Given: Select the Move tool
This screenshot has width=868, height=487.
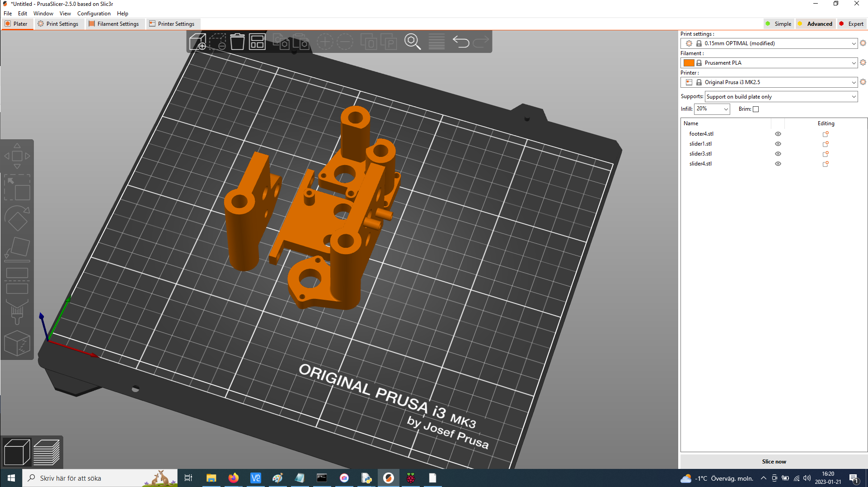Looking at the screenshot, I should point(17,155).
